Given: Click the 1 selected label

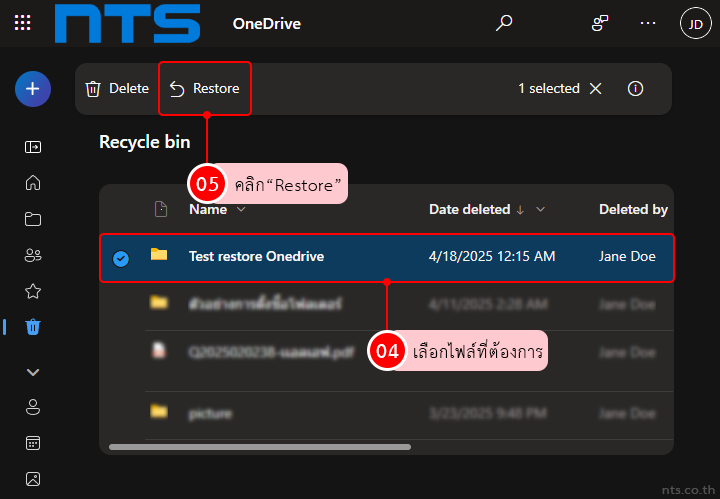Looking at the screenshot, I should click(x=549, y=88).
